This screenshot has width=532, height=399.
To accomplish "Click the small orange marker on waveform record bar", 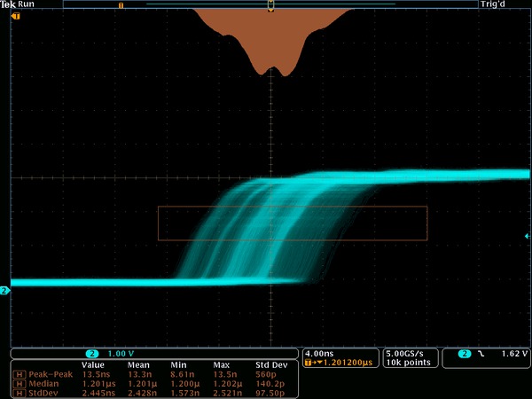I will coord(120,4).
